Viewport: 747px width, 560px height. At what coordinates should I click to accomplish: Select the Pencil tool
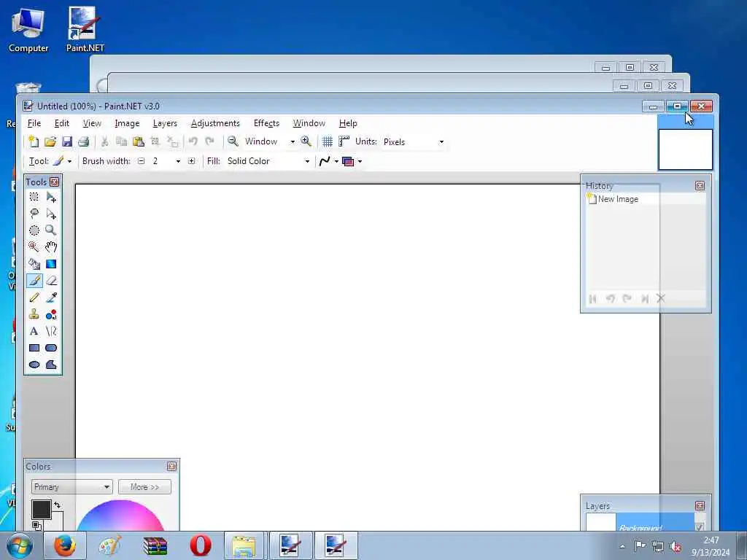tap(34, 297)
